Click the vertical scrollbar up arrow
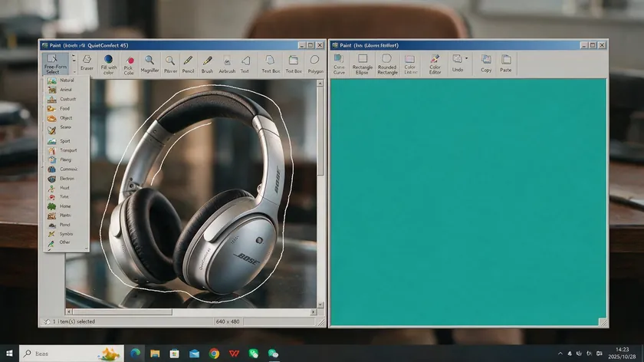The width and height of the screenshot is (644, 362). coord(320,84)
